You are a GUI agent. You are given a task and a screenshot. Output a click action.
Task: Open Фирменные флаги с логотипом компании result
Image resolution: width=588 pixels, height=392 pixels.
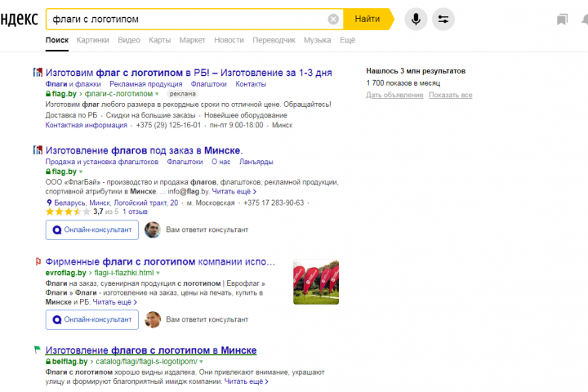point(160,261)
